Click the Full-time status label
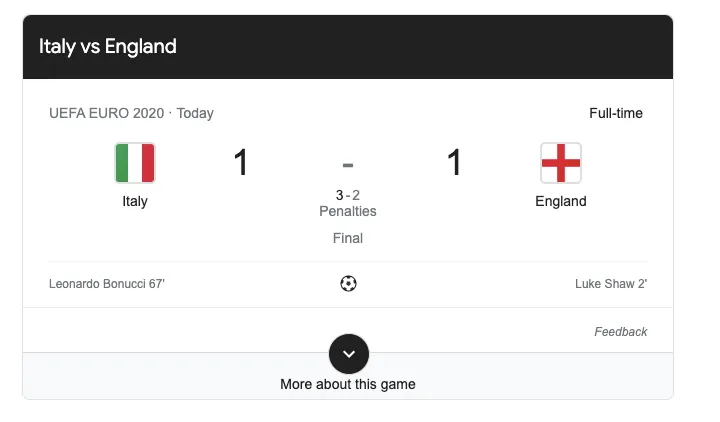Screen dimensions: 720x422 click(616, 113)
